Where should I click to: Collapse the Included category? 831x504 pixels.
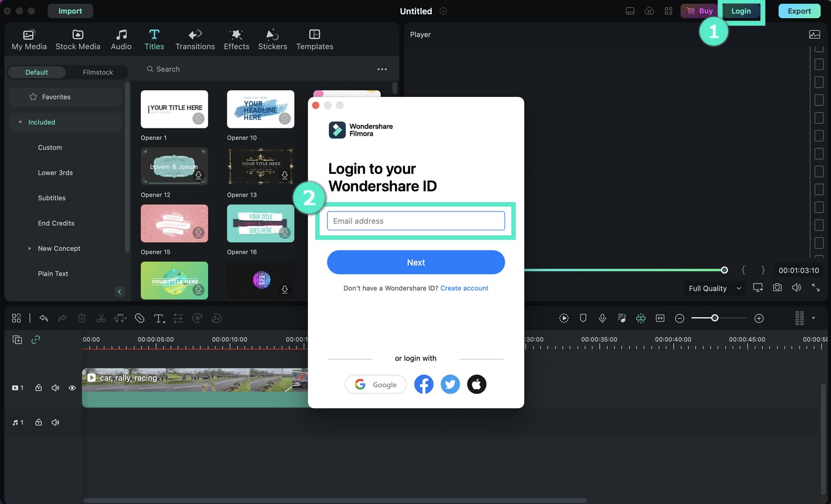[20, 122]
